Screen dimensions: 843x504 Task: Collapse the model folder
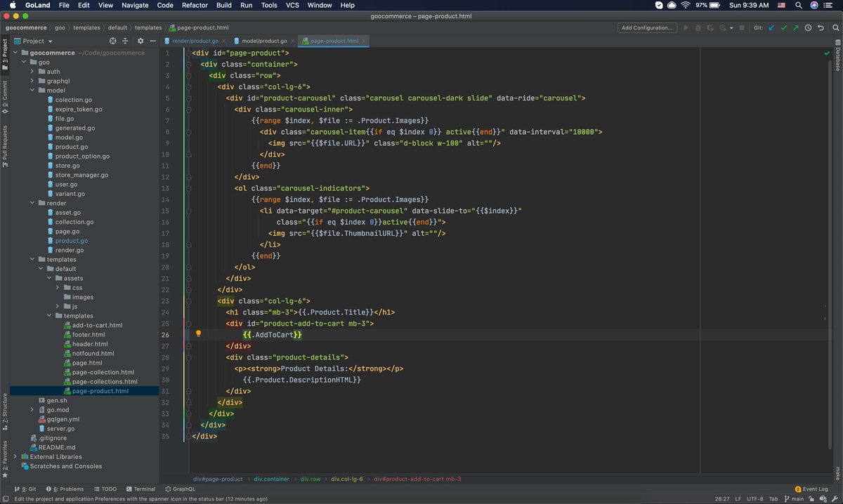coord(33,91)
